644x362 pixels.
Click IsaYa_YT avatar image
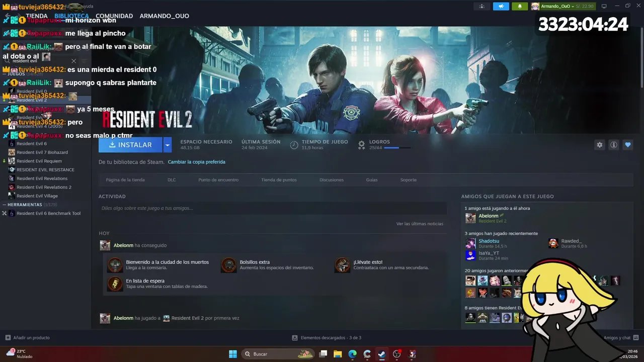pyautogui.click(x=470, y=255)
